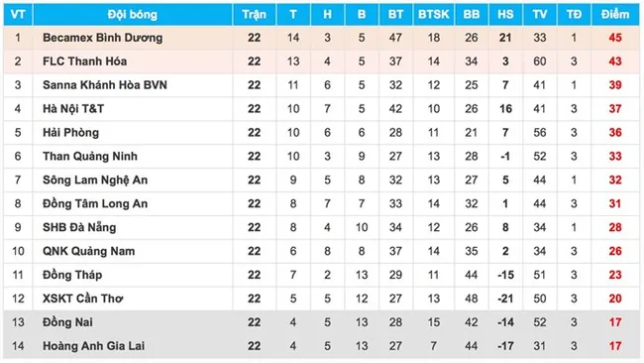The image size is (644, 363).
Task: Click Sông Lam Nghệ An team name
Action: point(95,181)
